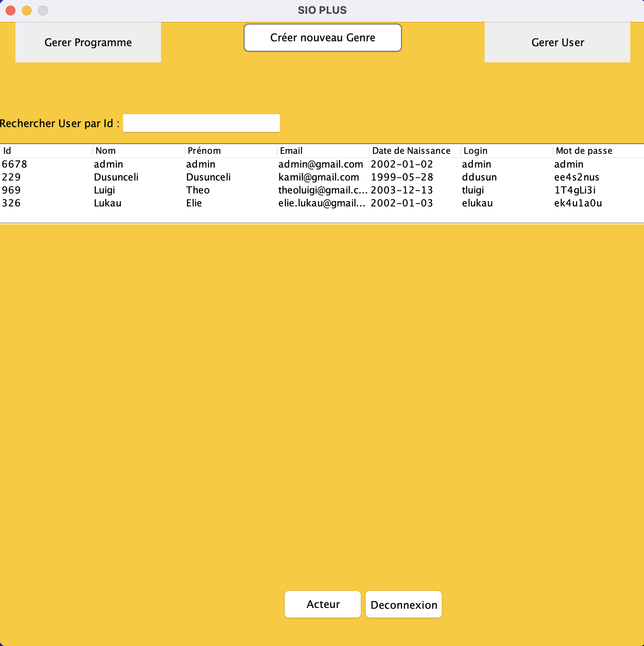Focus the Rechercher User par Id field

click(x=201, y=123)
